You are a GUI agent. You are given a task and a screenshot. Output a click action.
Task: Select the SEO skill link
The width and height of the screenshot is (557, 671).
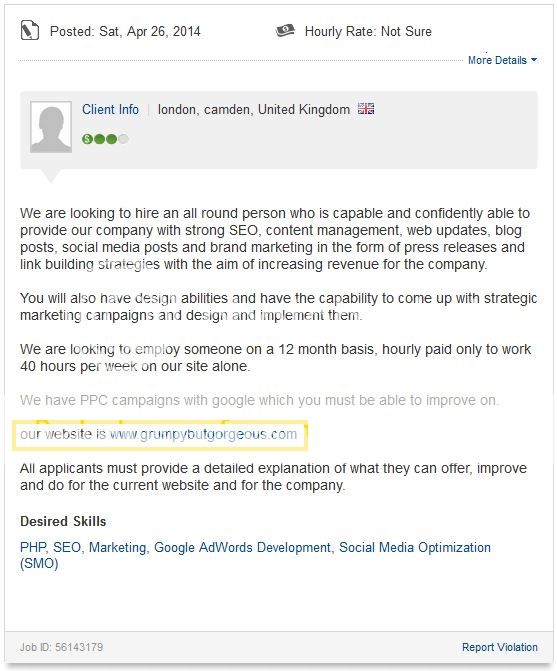(67, 547)
